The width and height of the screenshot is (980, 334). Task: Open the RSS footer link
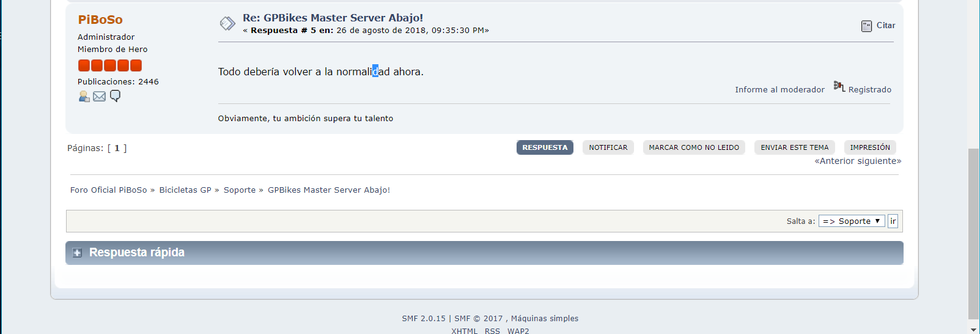coord(492,331)
